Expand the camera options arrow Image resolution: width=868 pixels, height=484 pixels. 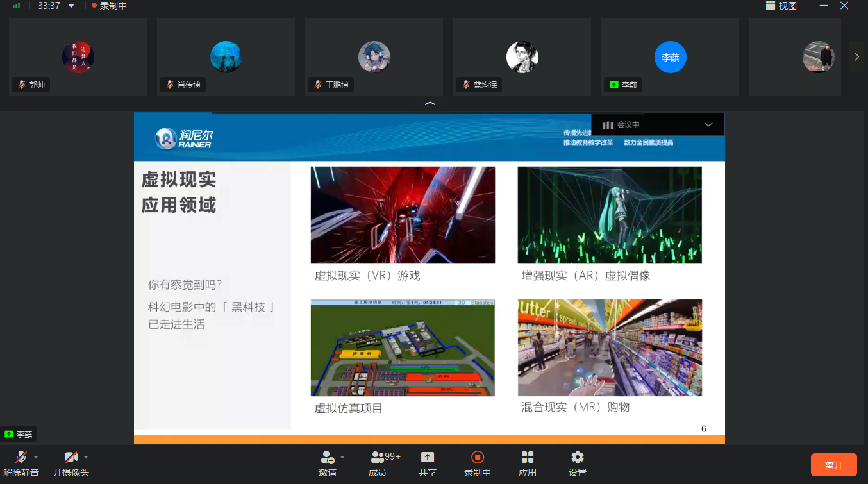tap(86, 457)
